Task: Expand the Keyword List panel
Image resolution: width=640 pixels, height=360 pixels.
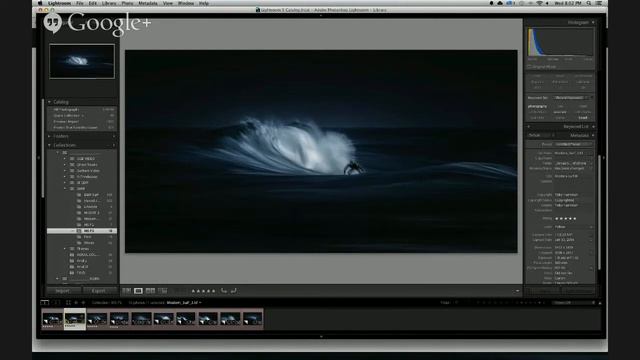Action: (593, 127)
